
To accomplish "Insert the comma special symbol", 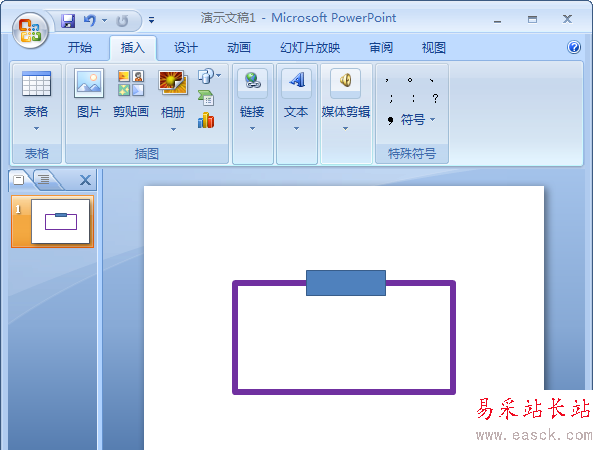I will pos(387,80).
